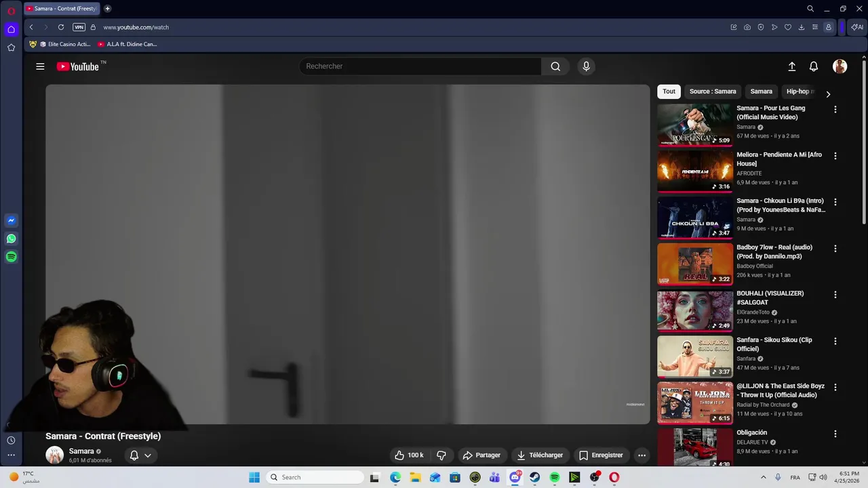Select the Tout filter chip
The width and height of the screenshot is (868, 488).
pyautogui.click(x=669, y=91)
